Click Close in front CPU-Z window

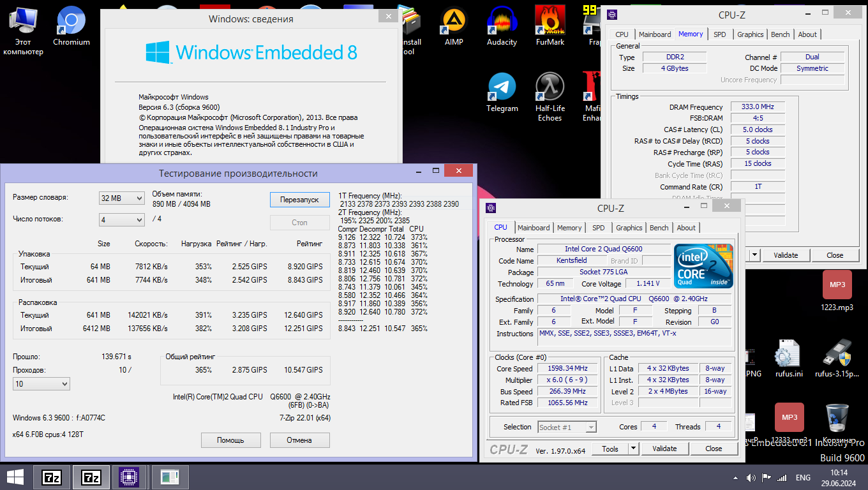click(714, 449)
